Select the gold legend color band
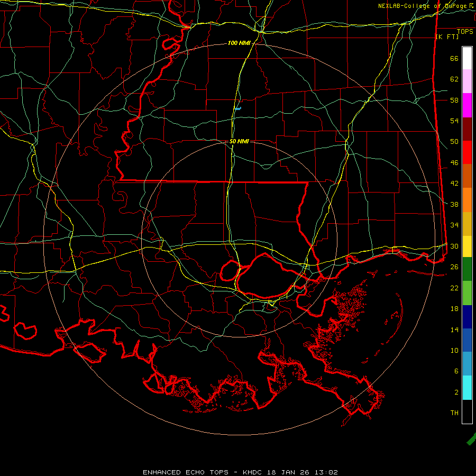 pyautogui.click(x=467, y=224)
